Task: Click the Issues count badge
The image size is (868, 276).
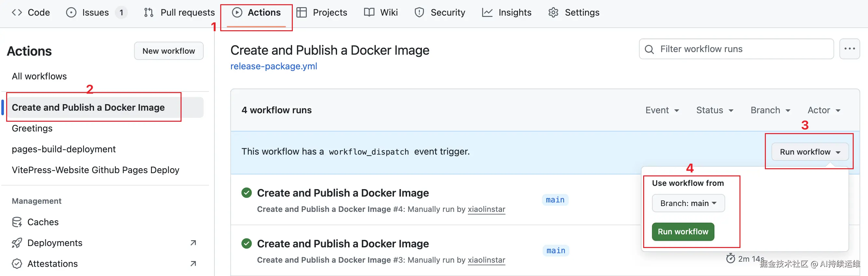Action: (x=121, y=12)
